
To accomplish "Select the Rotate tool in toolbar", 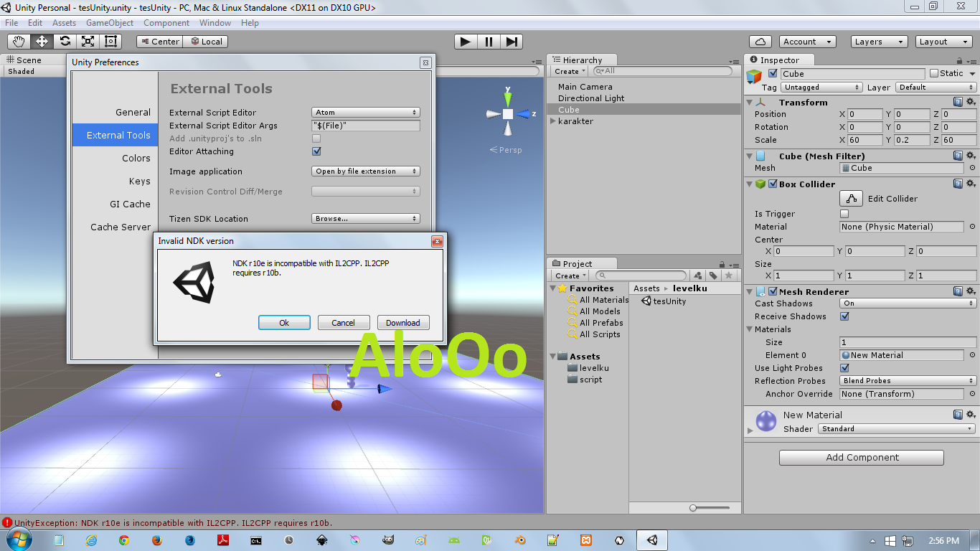I will (x=65, y=42).
